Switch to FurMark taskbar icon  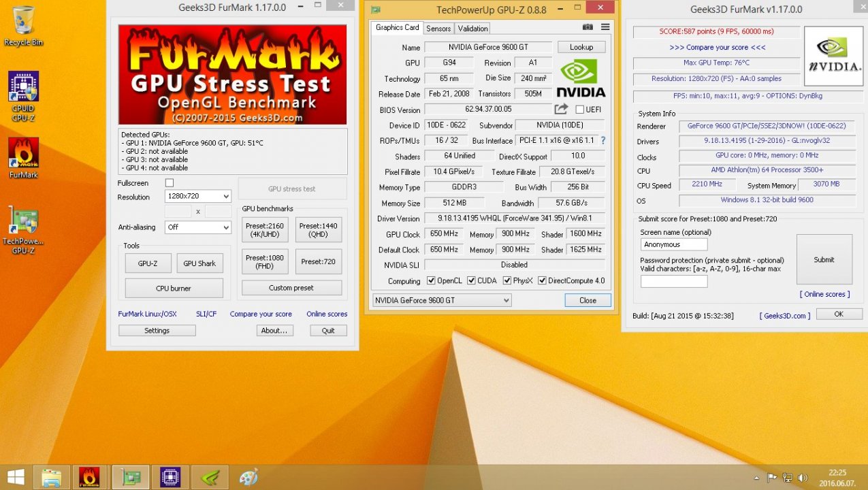90,477
